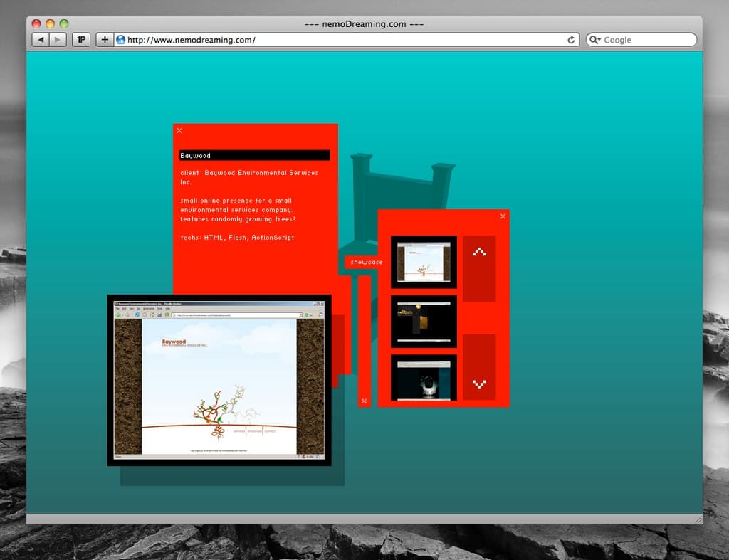Open the bottom showcase thumbnail
The width and height of the screenshot is (729, 560).
(424, 378)
